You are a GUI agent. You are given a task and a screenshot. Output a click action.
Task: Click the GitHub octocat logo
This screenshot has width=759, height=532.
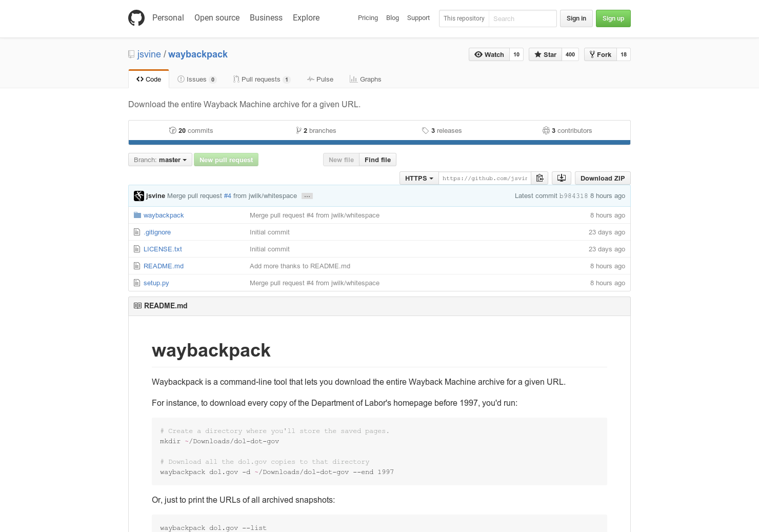coord(136,18)
